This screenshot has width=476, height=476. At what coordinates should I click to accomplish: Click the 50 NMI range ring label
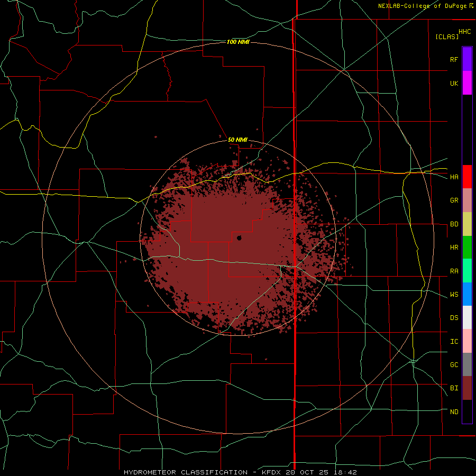pyautogui.click(x=237, y=140)
